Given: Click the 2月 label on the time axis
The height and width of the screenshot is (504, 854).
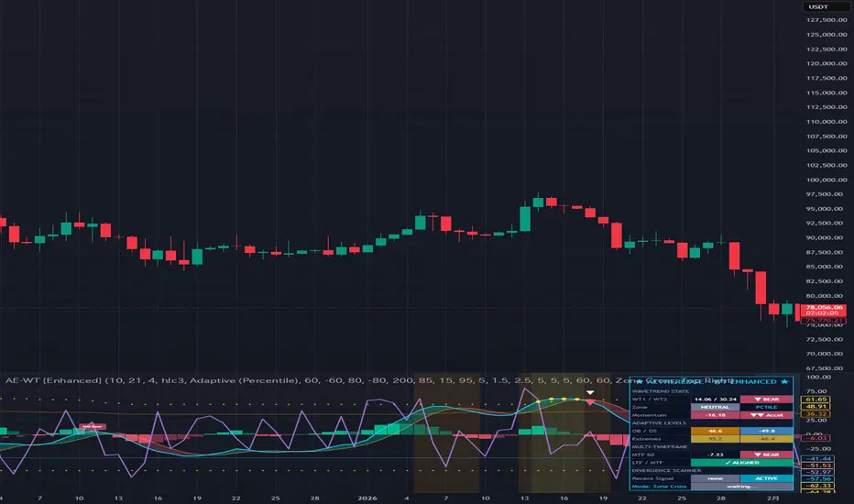Looking at the screenshot, I should tap(772, 498).
